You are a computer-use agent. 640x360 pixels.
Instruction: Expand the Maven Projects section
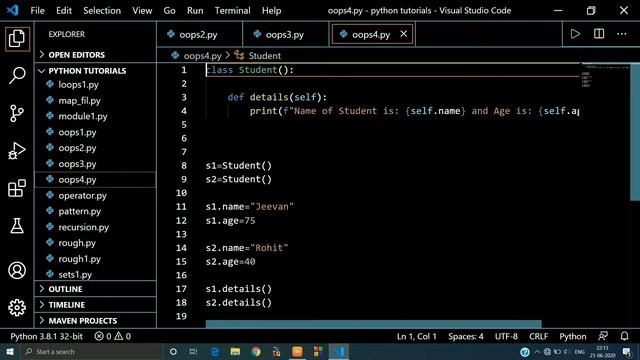pos(96,321)
